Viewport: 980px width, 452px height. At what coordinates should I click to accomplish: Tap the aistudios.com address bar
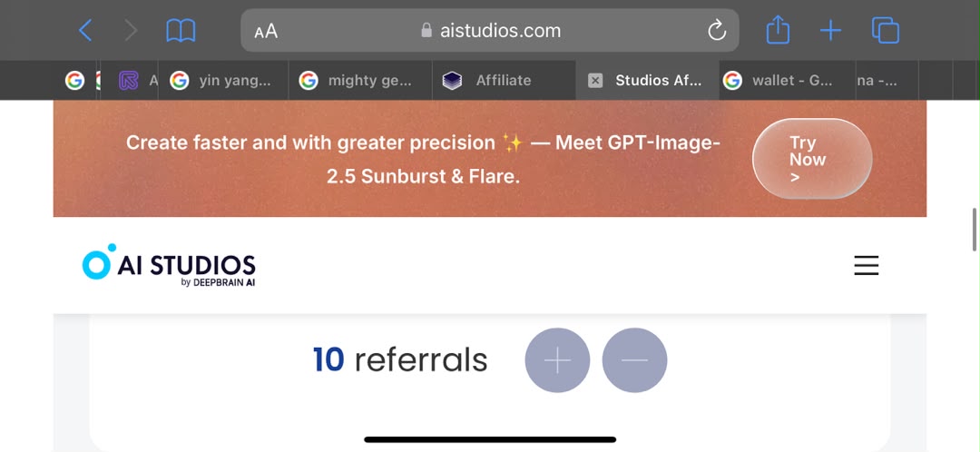pyautogui.click(x=490, y=30)
